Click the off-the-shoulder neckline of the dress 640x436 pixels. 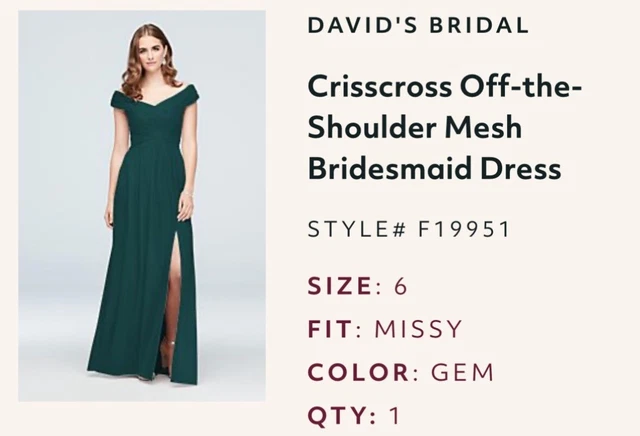[x=155, y=99]
